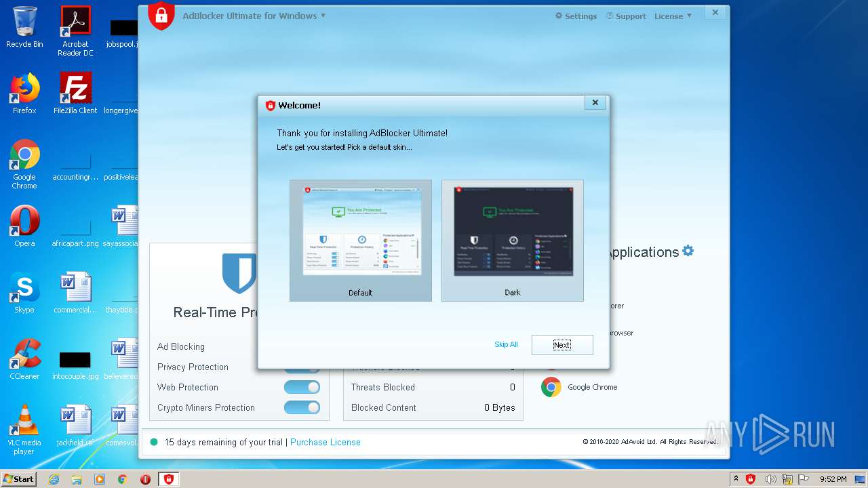Image resolution: width=868 pixels, height=488 pixels.
Task: Open FileZilla Client desktop shortcut
Action: point(75,94)
